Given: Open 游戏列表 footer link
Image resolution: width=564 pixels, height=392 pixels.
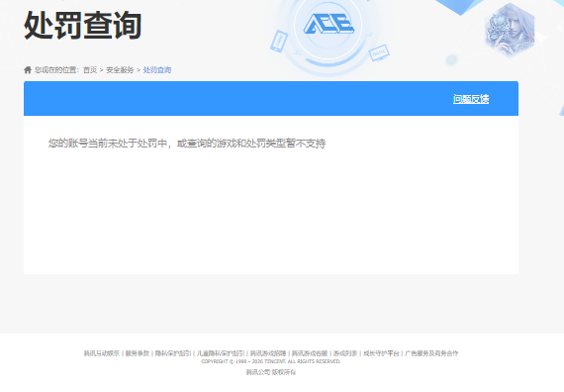Looking at the screenshot, I should [345, 353].
